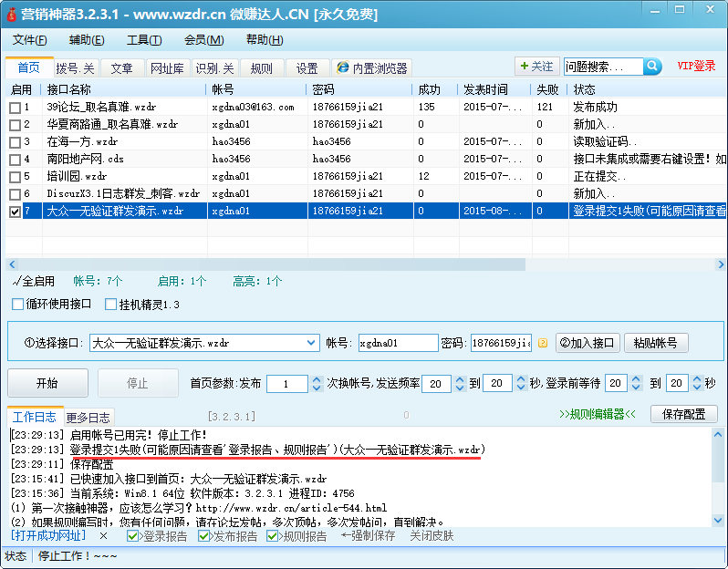Click the 保存配置 button
This screenshot has height=569, width=728.
pyautogui.click(x=684, y=414)
